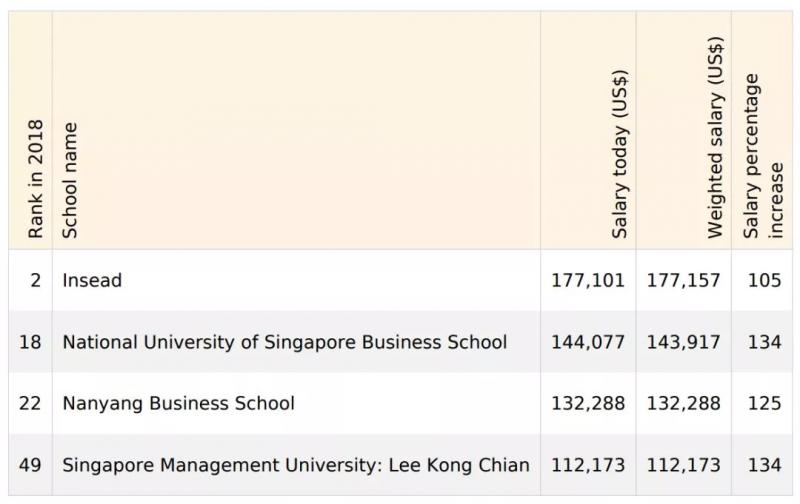Select the Nanyang Business School row name
This screenshot has height=504, width=800.
pos(178,404)
